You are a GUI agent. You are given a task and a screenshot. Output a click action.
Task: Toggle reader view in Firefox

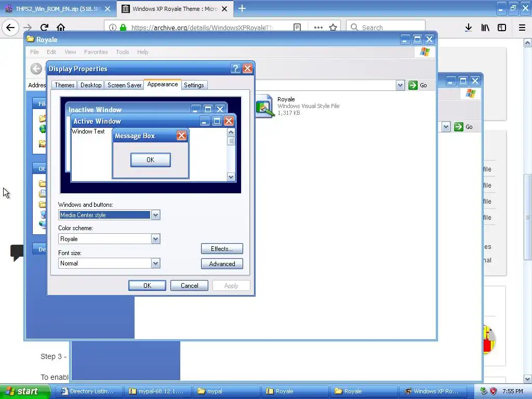(x=297, y=28)
